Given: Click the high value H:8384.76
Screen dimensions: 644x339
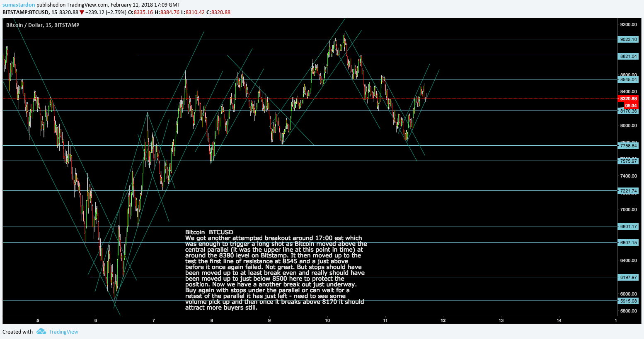Looking at the screenshot, I should [x=167, y=12].
